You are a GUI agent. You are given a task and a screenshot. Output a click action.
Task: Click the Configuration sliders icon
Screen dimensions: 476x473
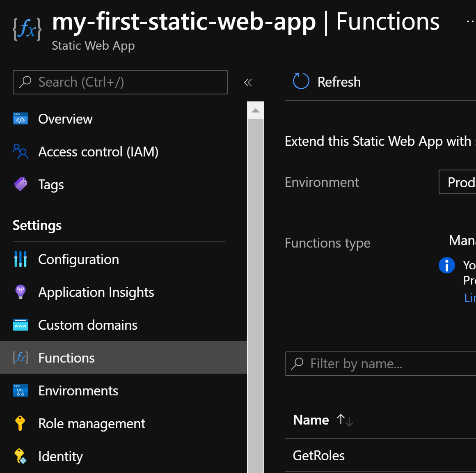click(x=21, y=259)
